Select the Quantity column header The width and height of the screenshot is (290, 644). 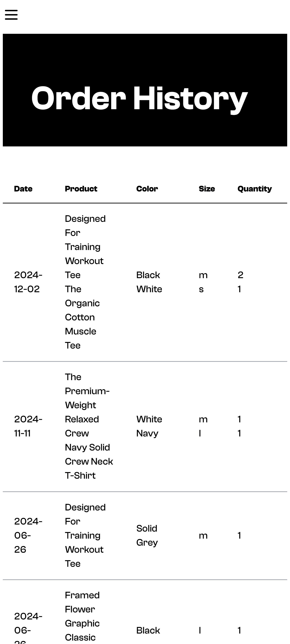click(254, 189)
